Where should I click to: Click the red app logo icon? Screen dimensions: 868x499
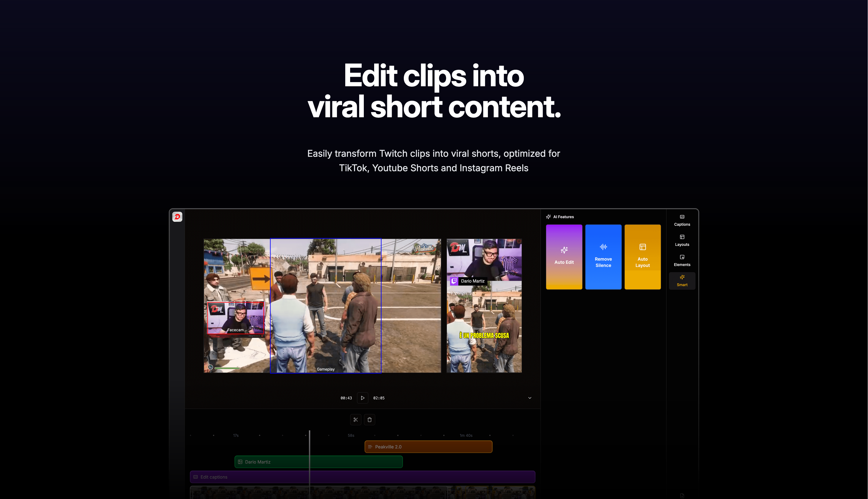(x=177, y=217)
